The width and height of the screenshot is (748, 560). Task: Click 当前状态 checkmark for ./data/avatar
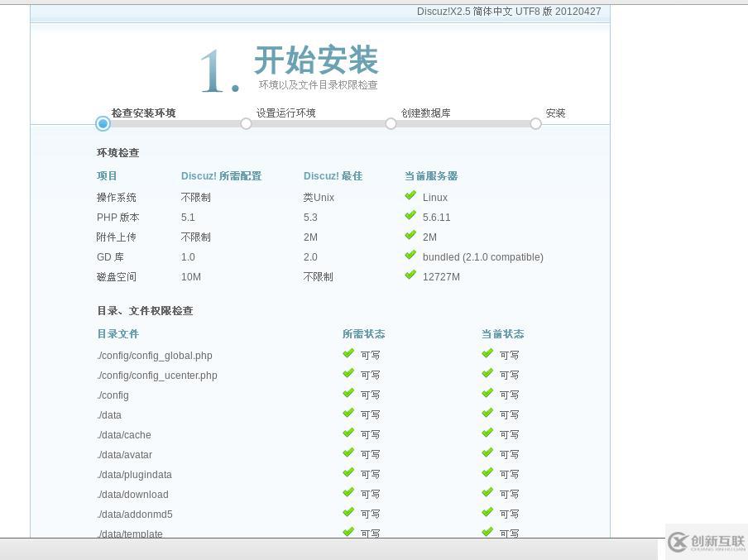coord(487,452)
